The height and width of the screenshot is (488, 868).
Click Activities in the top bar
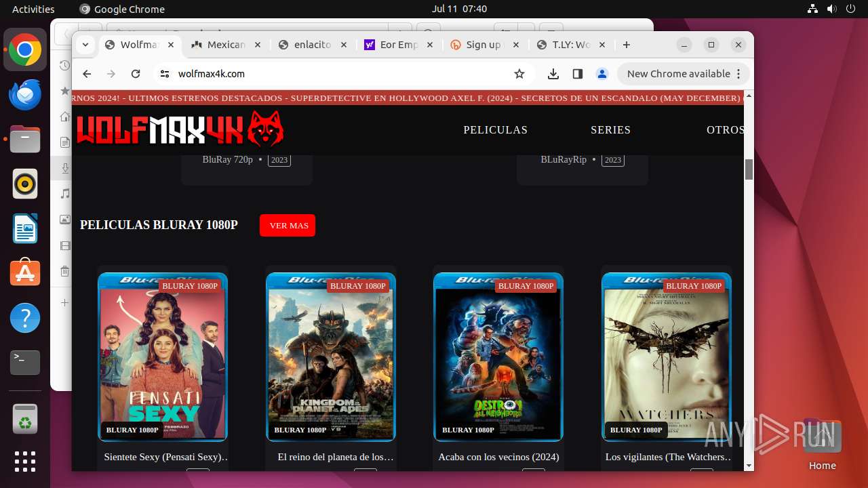(x=33, y=9)
